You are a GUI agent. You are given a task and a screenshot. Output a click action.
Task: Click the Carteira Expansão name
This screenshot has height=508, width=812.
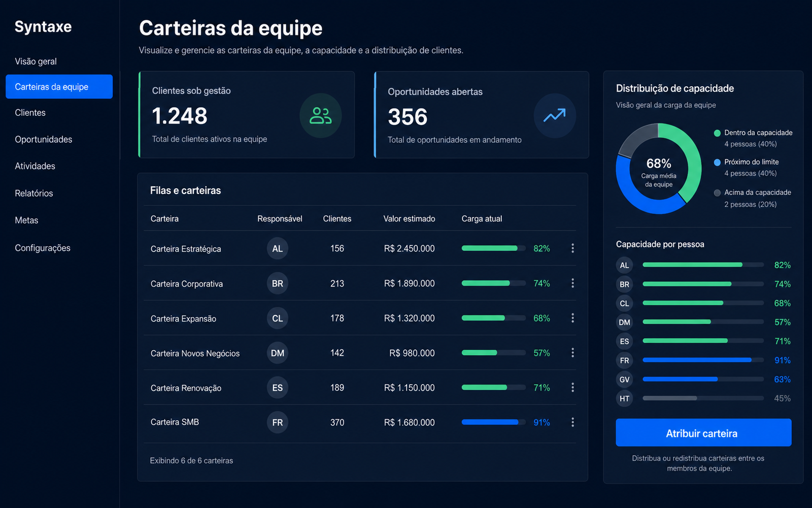(x=183, y=319)
